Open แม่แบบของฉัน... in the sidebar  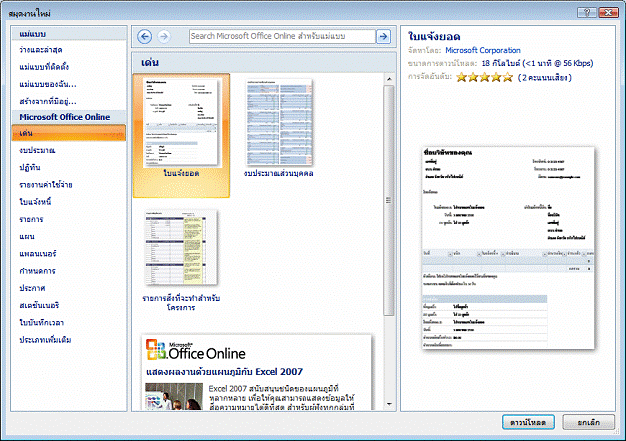pos(48,84)
